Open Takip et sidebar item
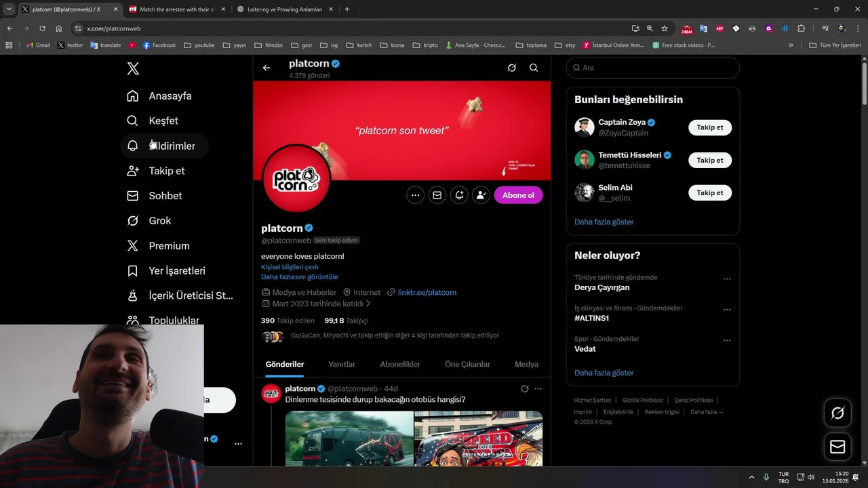868x488 pixels. pos(156,171)
